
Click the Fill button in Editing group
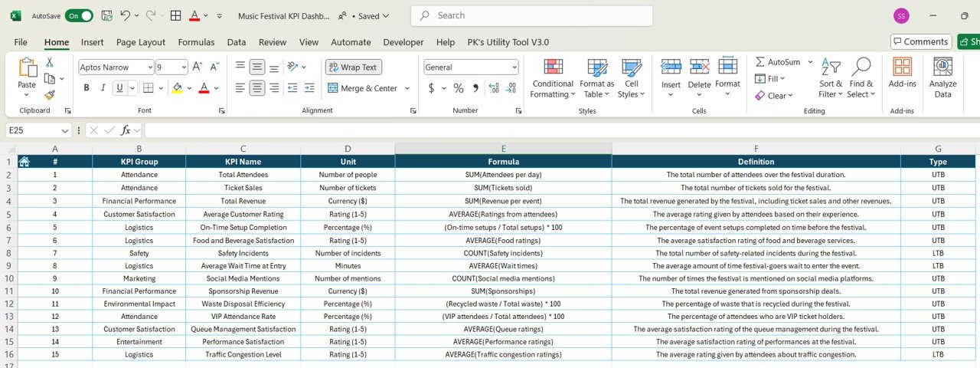pos(769,79)
